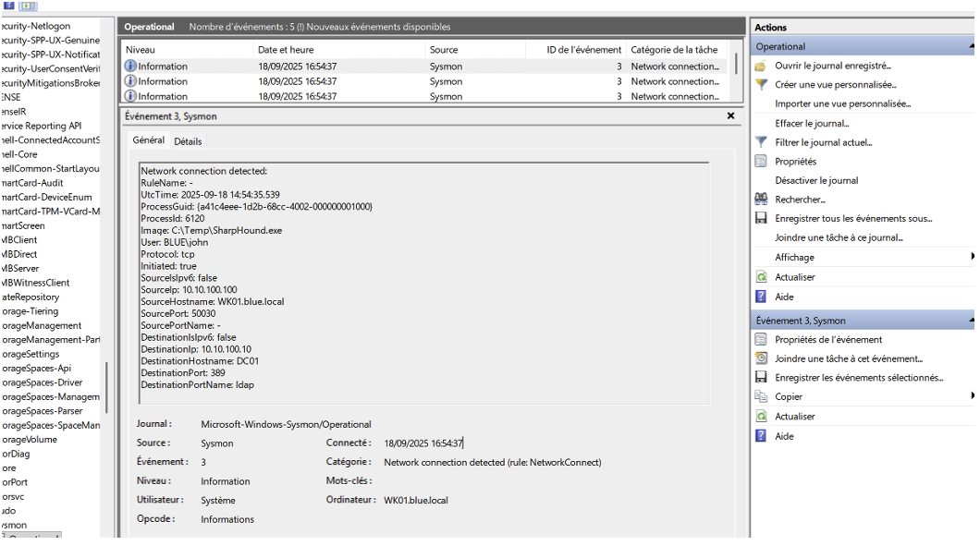
Task: Select the Général tab
Action: [x=148, y=140]
